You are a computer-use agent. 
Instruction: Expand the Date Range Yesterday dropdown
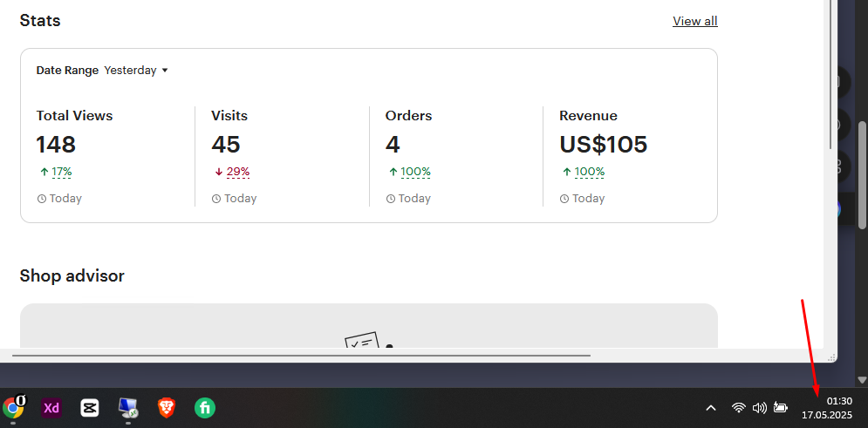point(136,71)
